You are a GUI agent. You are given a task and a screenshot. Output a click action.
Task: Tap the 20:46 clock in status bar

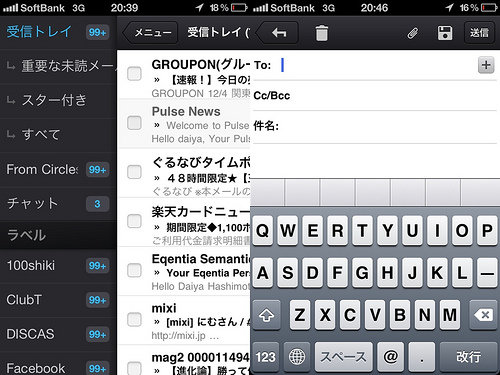(x=374, y=8)
